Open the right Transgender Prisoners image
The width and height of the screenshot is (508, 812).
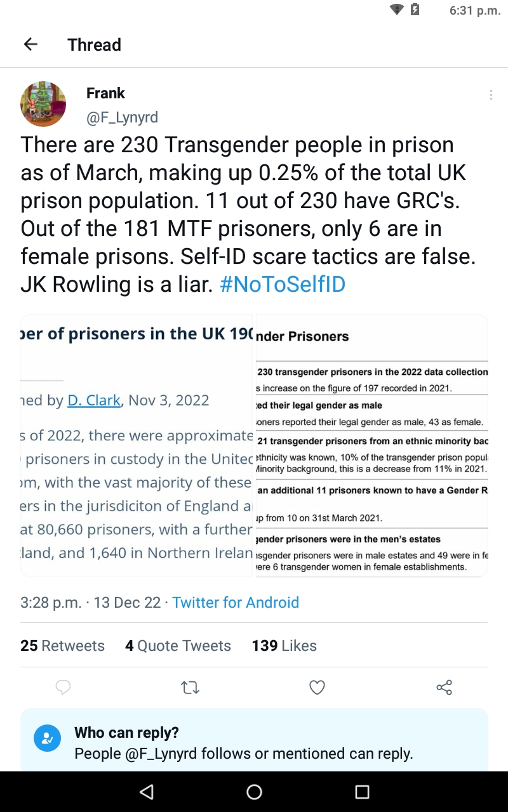coord(371,445)
